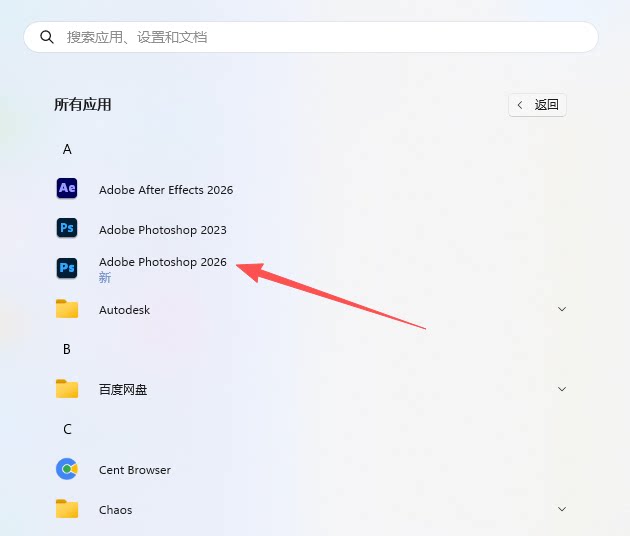
Task: Launch Adobe Photoshop 2026 by its name
Action: point(163,262)
